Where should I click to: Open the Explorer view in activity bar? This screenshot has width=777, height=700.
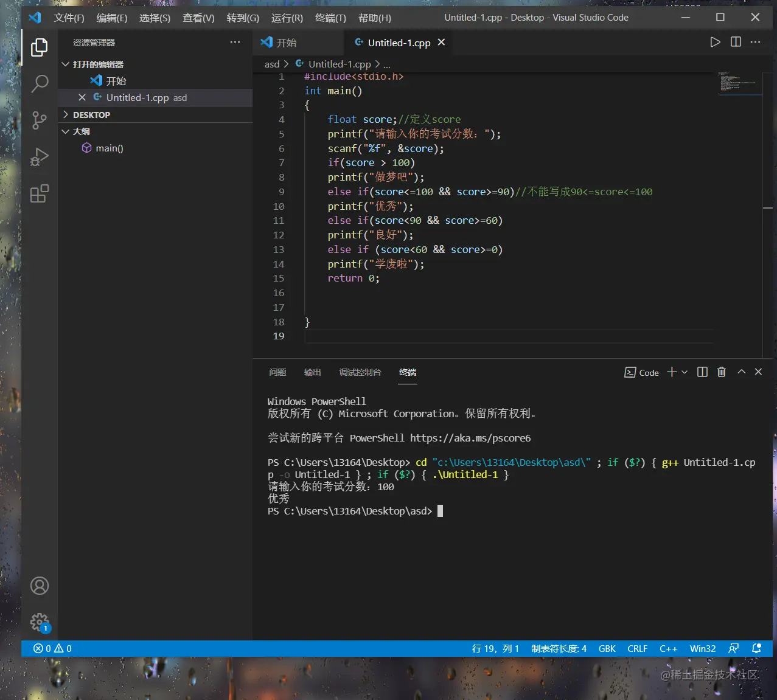pos(40,47)
